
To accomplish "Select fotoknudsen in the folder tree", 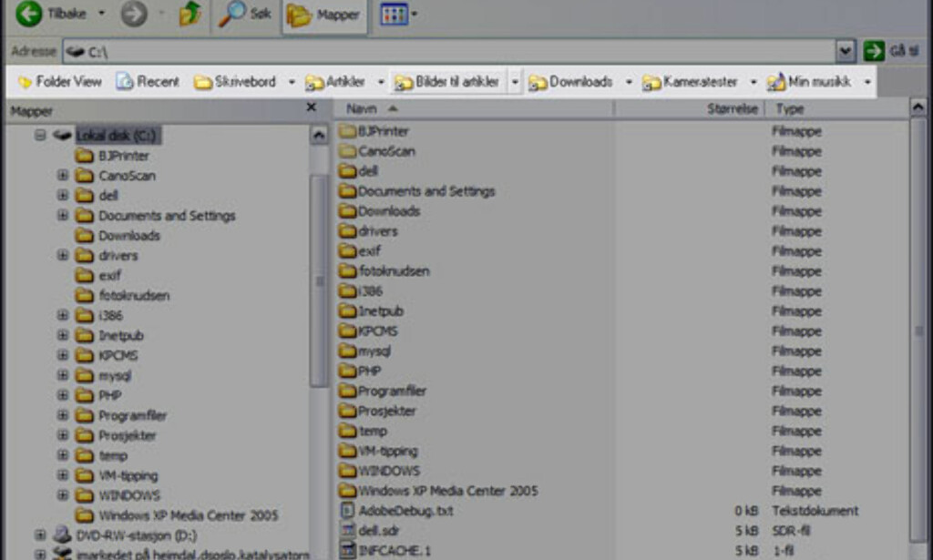I will click(134, 295).
